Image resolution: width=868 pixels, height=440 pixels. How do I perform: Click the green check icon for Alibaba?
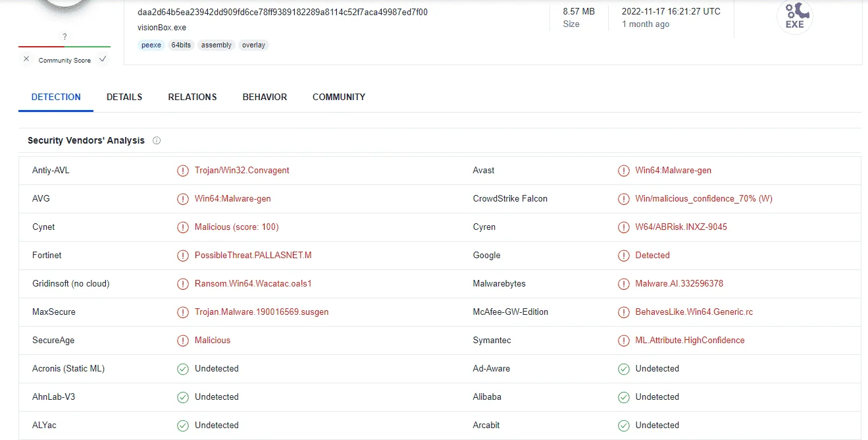(623, 397)
